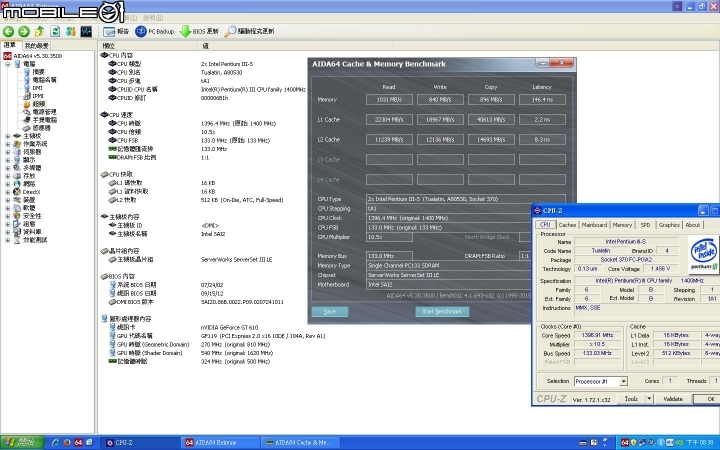Click the 效能測試 hourglass icon in the tree
Viewport: 720px width, 450px height.
17,240
